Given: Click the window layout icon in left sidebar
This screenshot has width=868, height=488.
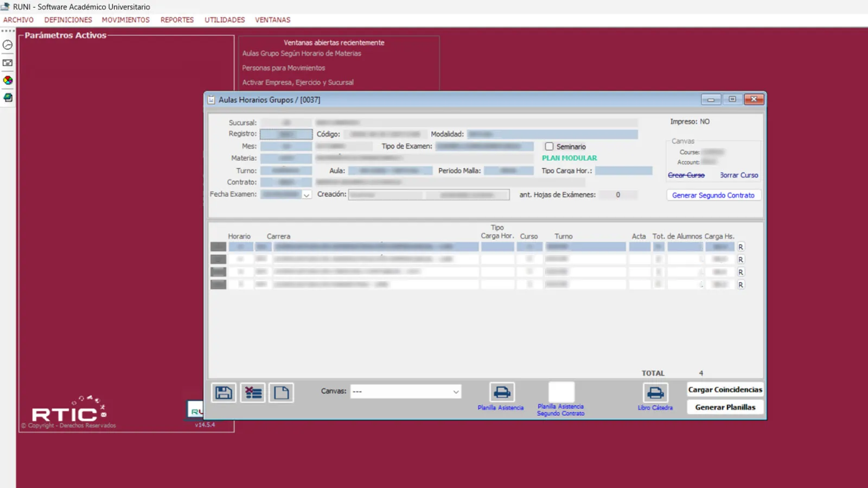Looking at the screenshot, I should click(x=8, y=63).
